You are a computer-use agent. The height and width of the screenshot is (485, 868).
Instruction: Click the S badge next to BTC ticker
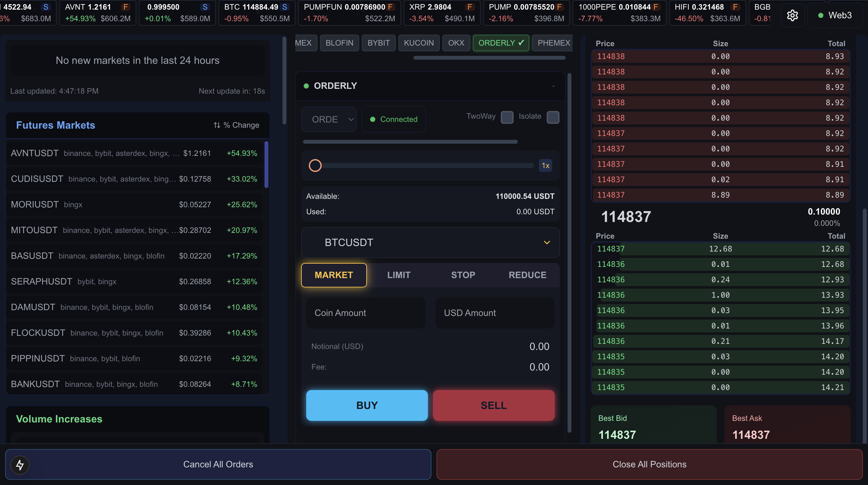pyautogui.click(x=285, y=6)
